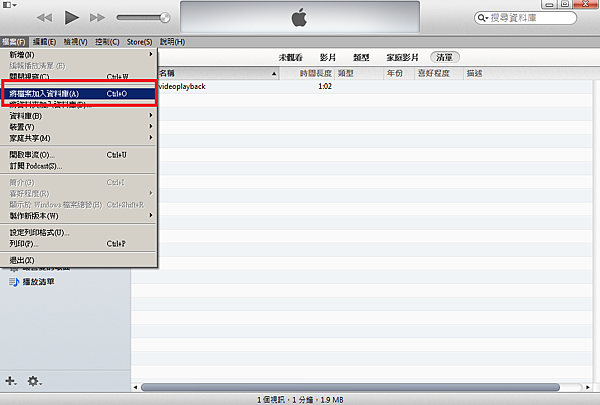Click the plus add-playlist icon
Viewport: 600px width, 405px height.
pos(10,381)
